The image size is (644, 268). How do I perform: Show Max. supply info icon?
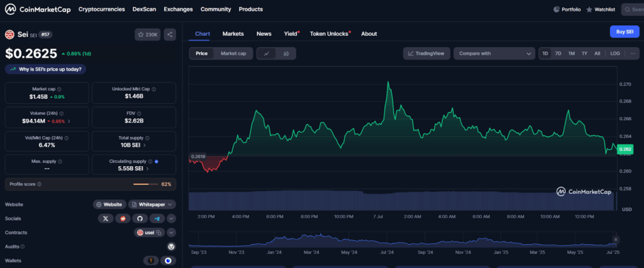tap(60, 162)
